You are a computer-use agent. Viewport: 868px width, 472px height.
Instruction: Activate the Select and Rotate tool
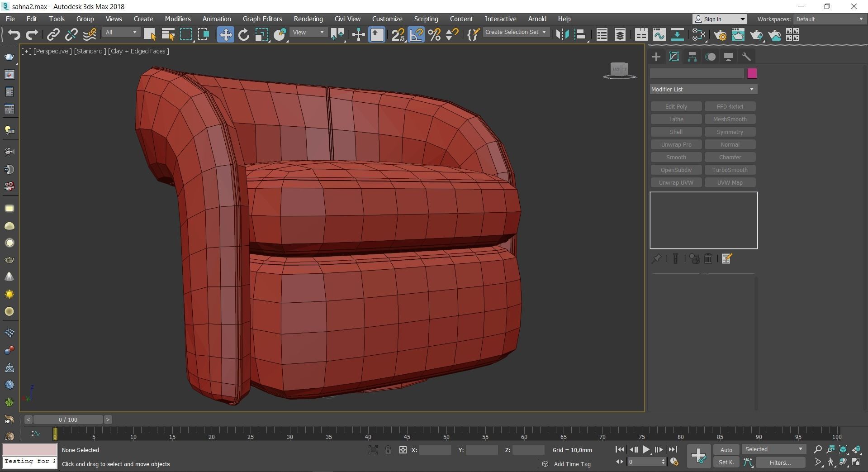[243, 35]
